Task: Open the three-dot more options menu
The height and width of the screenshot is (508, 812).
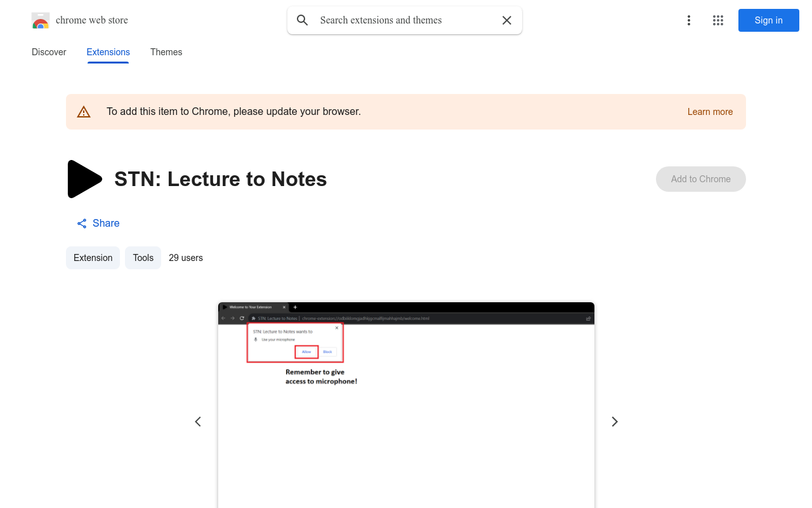Action: coord(689,20)
